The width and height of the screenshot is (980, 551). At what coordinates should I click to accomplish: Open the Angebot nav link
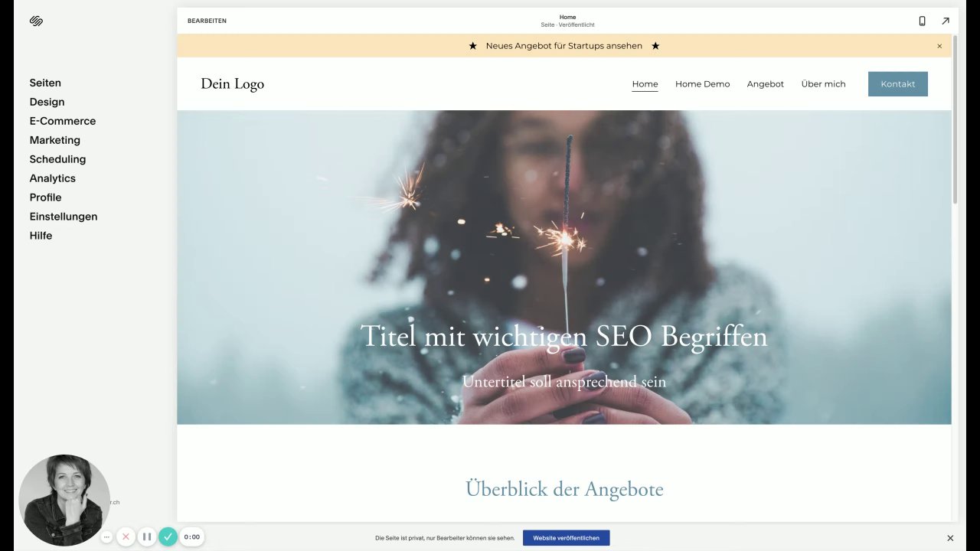point(766,84)
